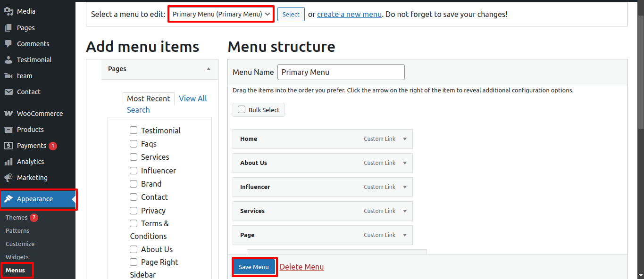Screen dimensions: 644x279
Task: Click the create a new menu link
Action: (x=349, y=14)
